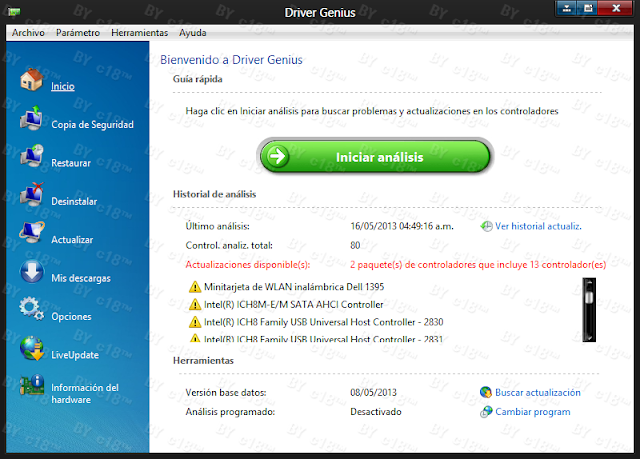
Task: Click the Buscar actualización link
Action: tap(538, 392)
